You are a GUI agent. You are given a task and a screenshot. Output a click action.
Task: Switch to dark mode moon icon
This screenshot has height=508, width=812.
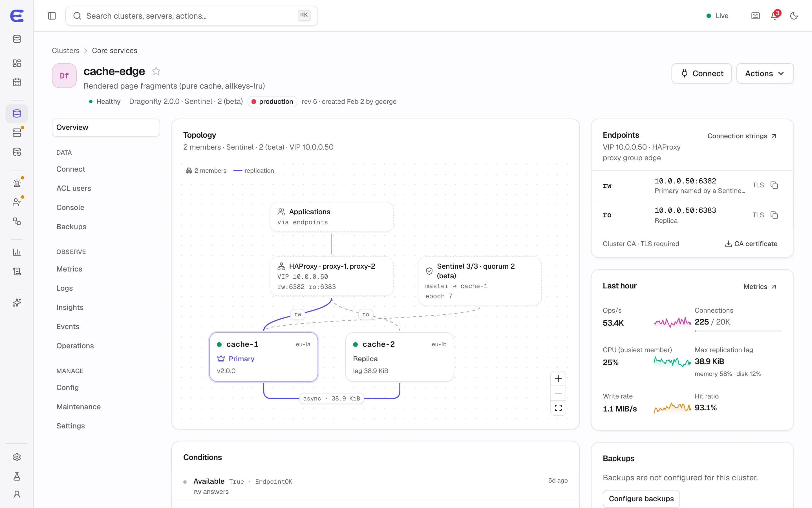[x=794, y=16]
